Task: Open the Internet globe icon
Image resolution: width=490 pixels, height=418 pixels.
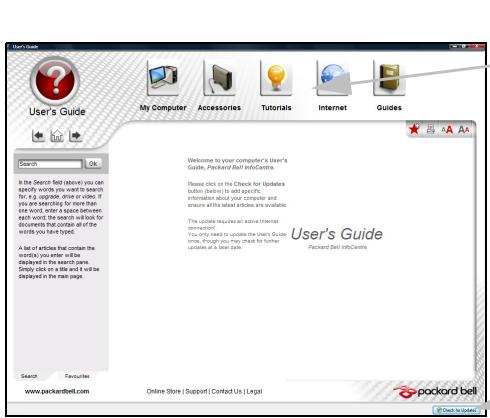Action: (x=333, y=78)
